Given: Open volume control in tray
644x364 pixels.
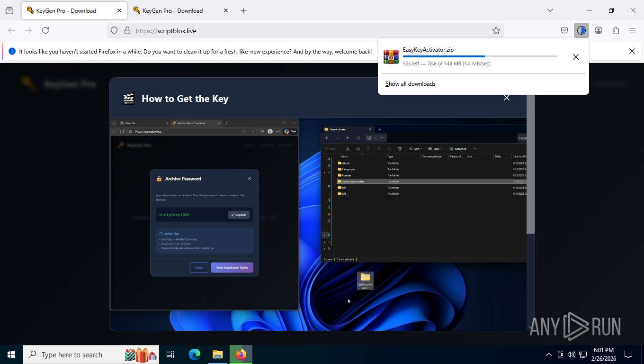Looking at the screenshot, I should (572, 355).
